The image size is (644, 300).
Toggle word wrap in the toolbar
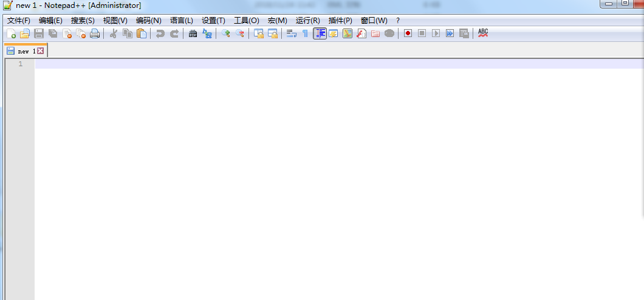tap(291, 33)
